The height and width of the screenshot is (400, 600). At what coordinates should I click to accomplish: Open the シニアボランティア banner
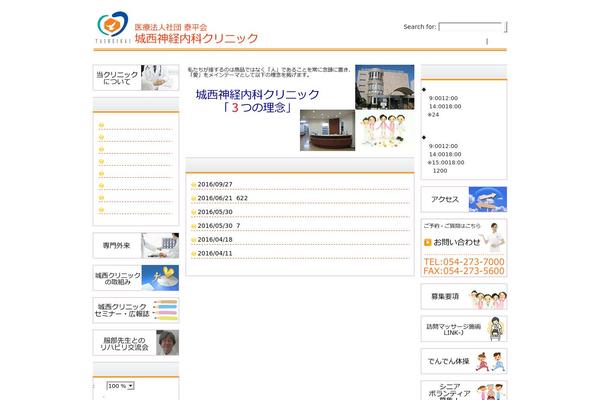coord(464,391)
